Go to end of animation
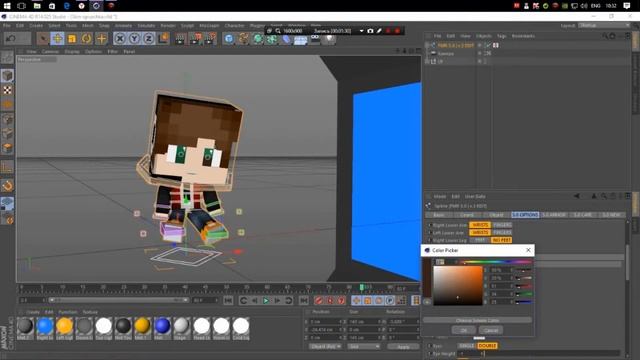Screen dimensions: 640x360 click(304, 300)
